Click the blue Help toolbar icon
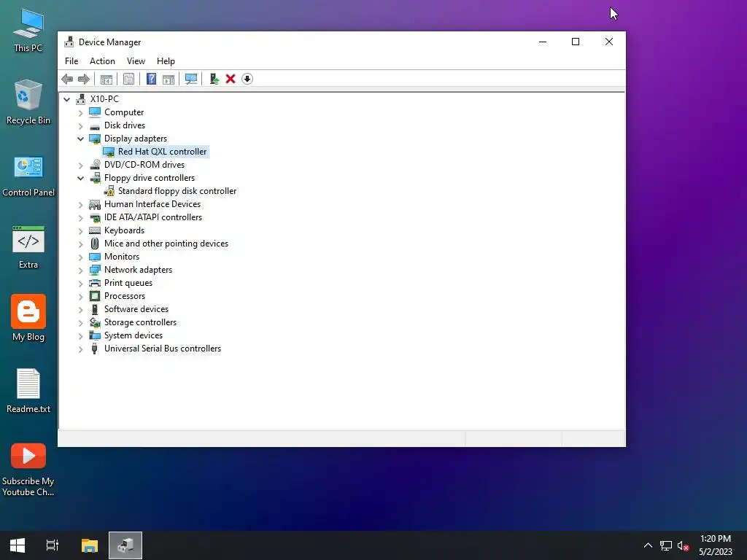The image size is (747, 560). [151, 79]
